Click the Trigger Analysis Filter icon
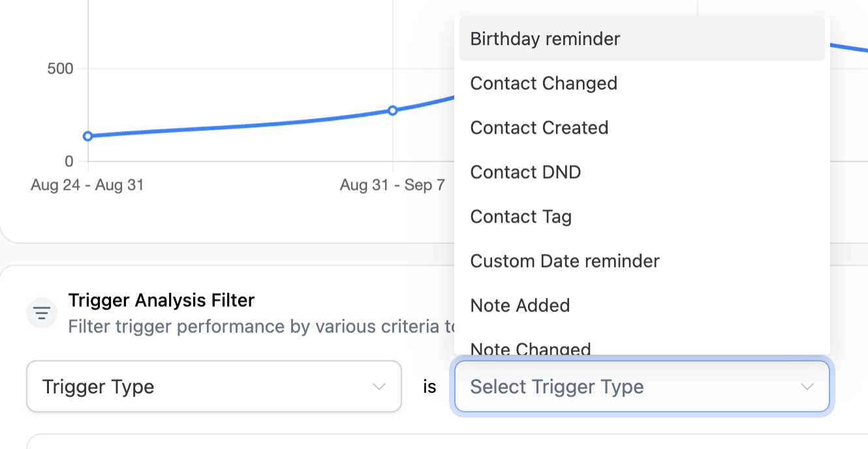This screenshot has width=868, height=449. coord(42,313)
